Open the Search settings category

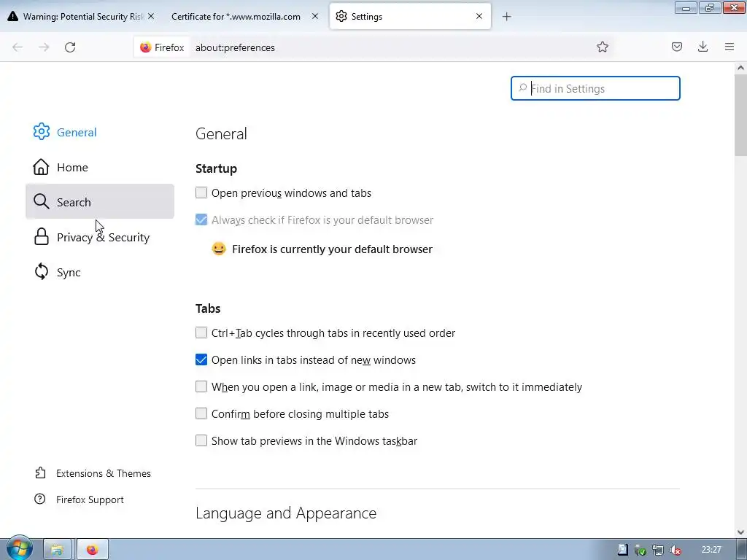(x=99, y=201)
